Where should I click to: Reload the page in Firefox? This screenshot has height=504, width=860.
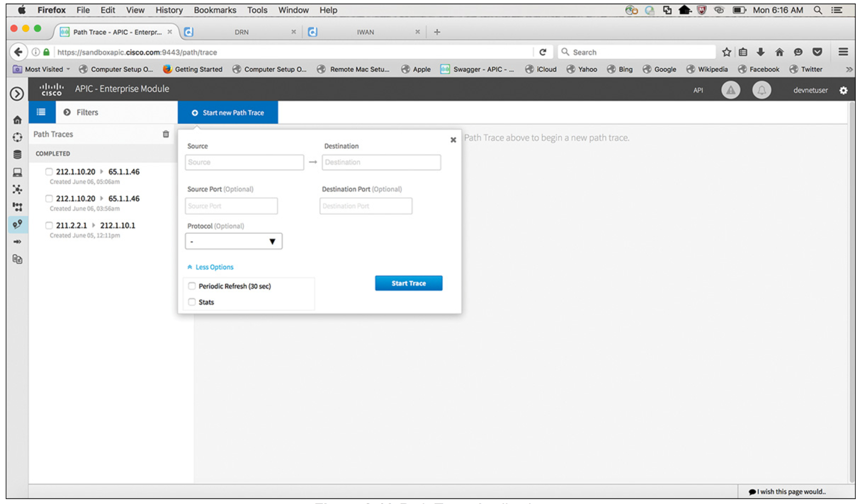tap(543, 52)
